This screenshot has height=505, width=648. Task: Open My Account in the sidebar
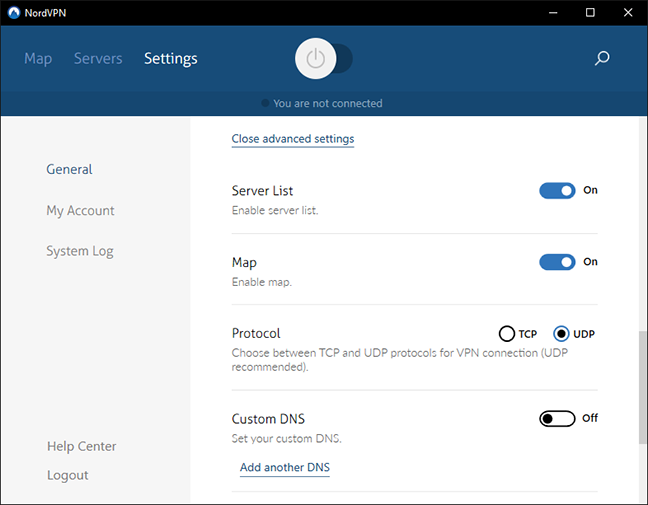[80, 211]
